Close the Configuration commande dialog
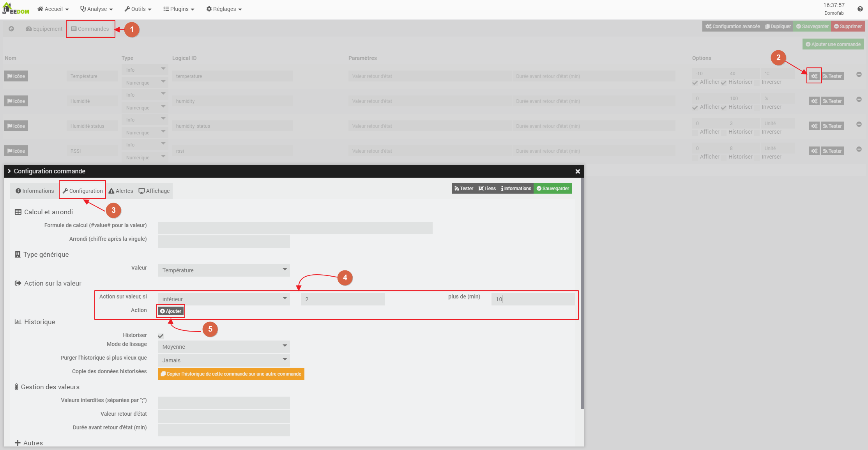Viewport: 868px width, 450px height. [578, 171]
